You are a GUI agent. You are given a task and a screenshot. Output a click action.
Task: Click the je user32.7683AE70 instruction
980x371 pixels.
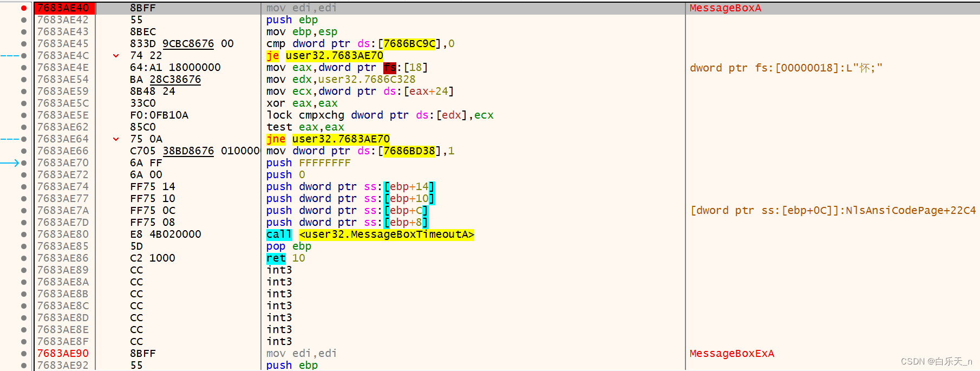coord(325,56)
